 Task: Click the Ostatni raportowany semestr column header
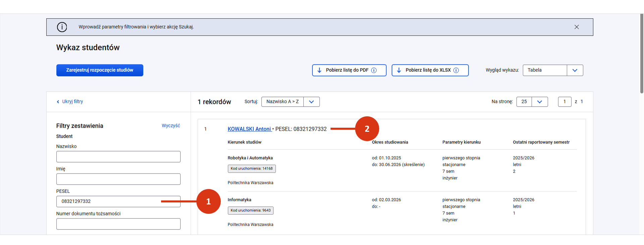[x=541, y=142]
